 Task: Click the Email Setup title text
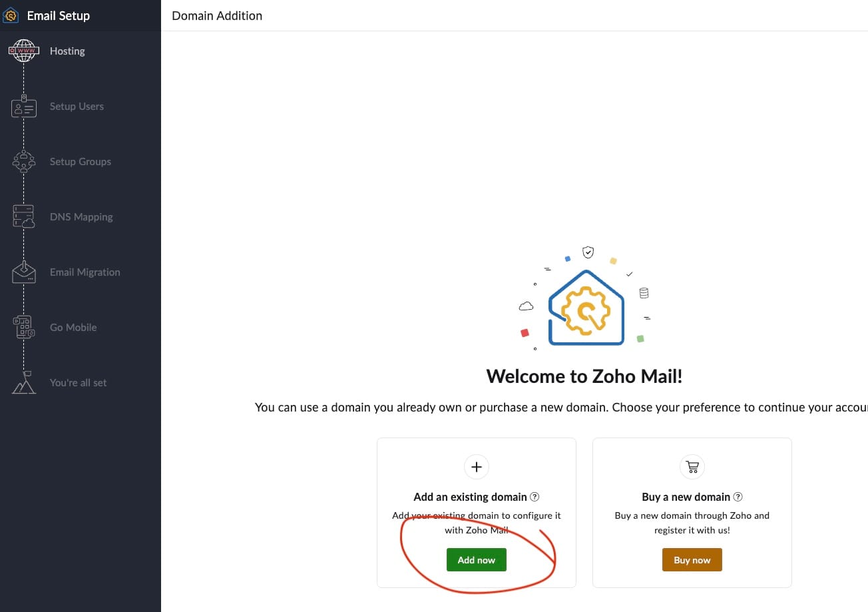[x=58, y=15]
